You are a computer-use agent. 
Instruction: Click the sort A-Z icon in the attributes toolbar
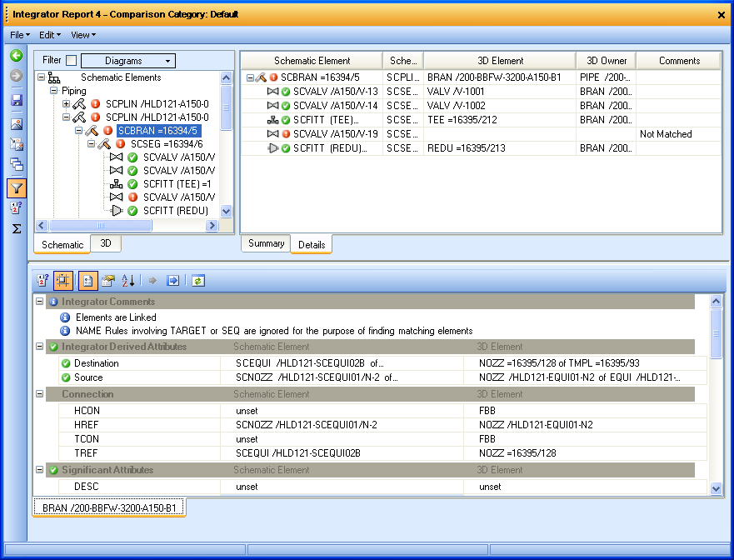tap(128, 281)
